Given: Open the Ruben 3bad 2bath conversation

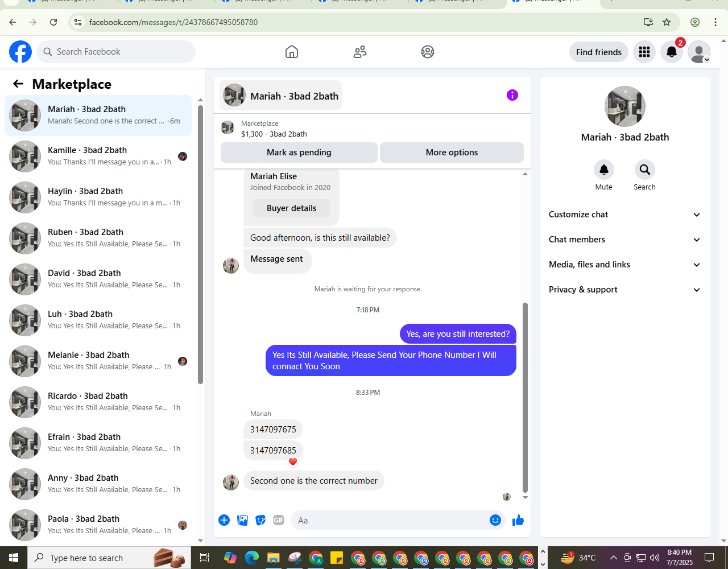Looking at the screenshot, I should coord(98,238).
